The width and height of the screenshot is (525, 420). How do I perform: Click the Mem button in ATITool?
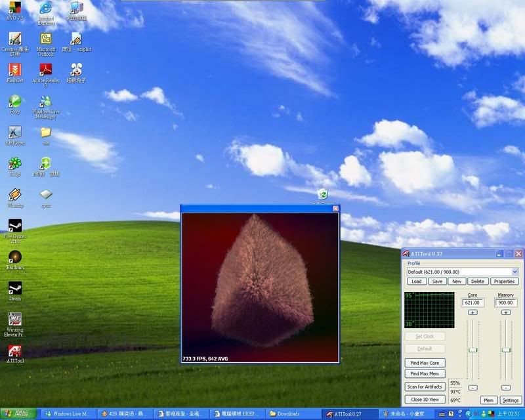tap(488, 400)
